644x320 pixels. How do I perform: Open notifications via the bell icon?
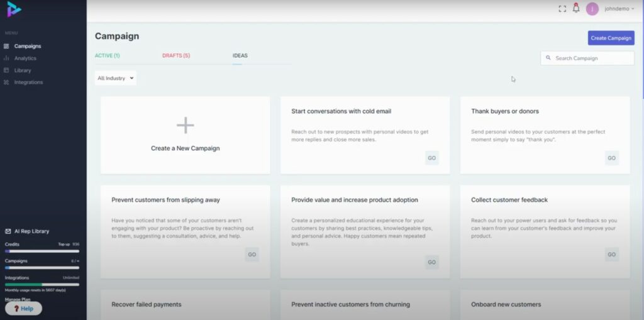click(576, 8)
